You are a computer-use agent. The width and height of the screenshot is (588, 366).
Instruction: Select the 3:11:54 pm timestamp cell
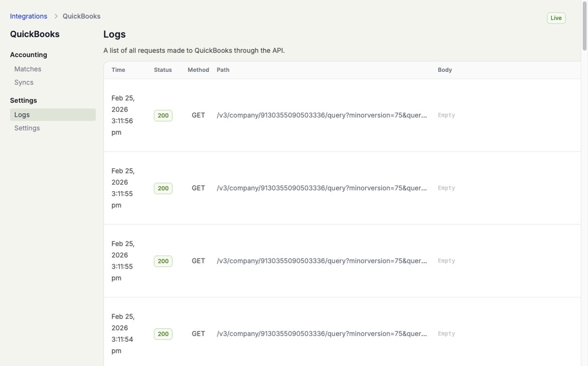click(x=123, y=333)
